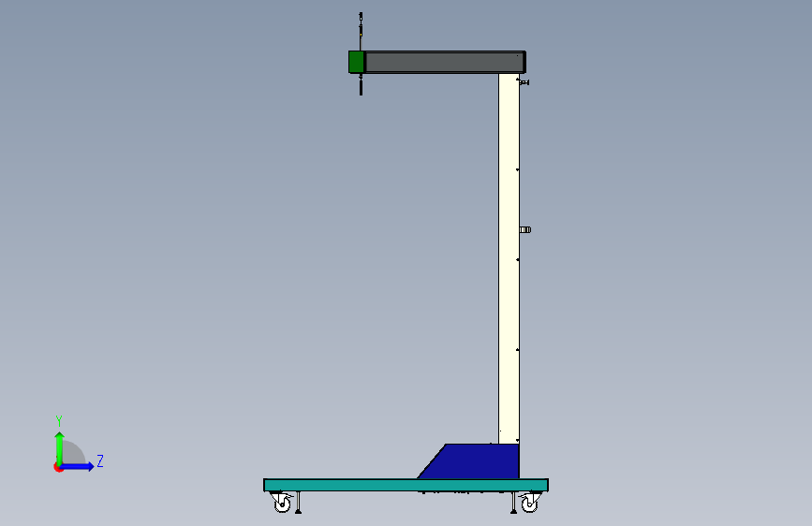Screen dimensions: 812x526
Task: Click the green Y axis of the triad
Action: (60, 447)
